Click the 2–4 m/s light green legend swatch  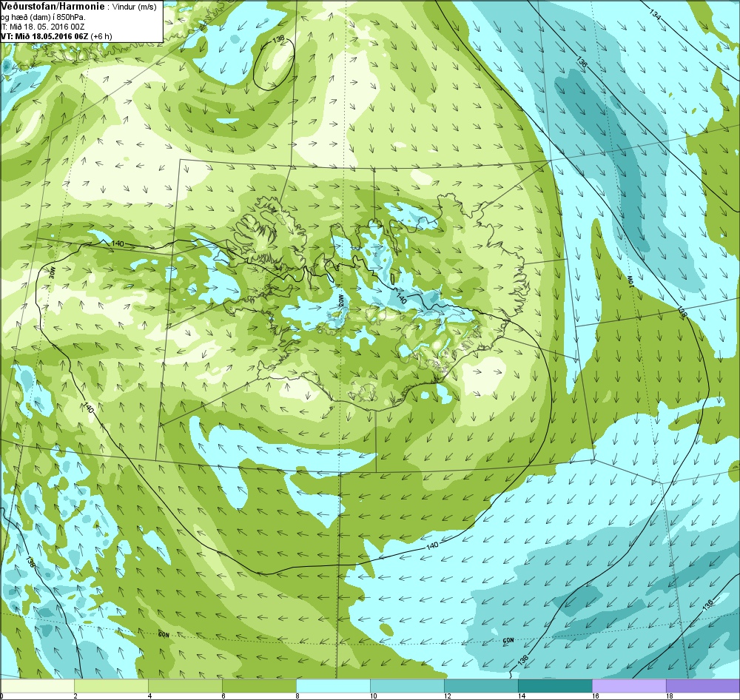coord(112,685)
